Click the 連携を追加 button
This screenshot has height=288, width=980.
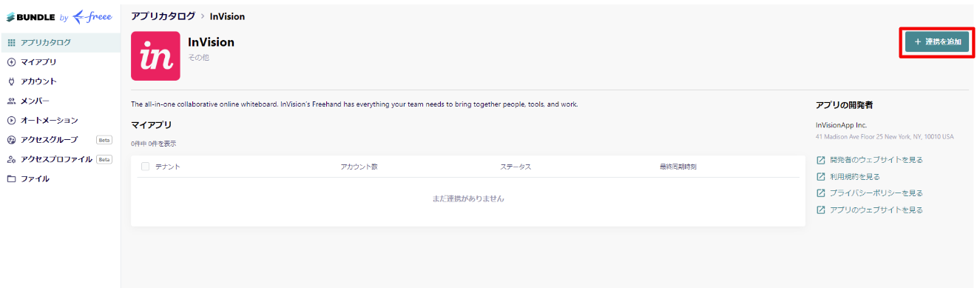tap(936, 42)
